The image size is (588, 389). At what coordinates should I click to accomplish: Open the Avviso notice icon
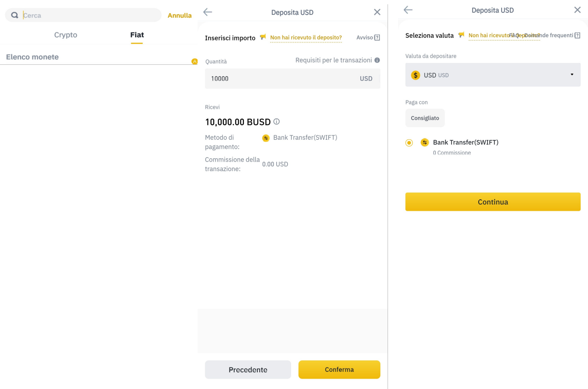[377, 38]
